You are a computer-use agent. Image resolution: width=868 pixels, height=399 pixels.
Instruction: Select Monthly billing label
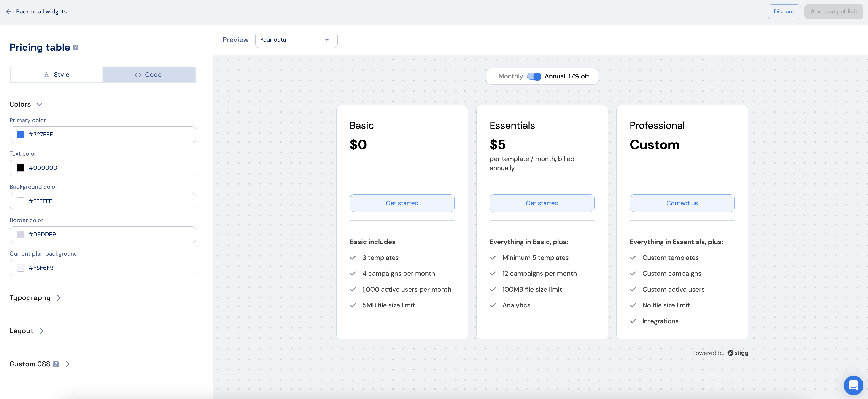pyautogui.click(x=510, y=76)
